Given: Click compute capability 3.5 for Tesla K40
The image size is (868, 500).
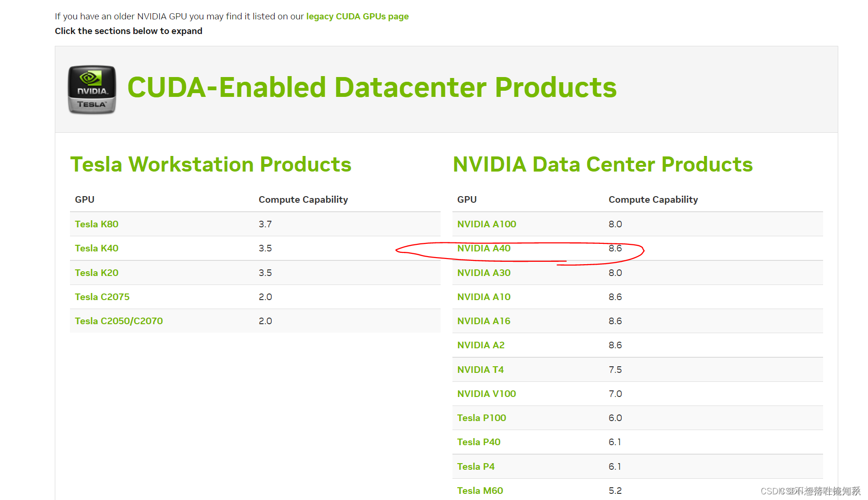Looking at the screenshot, I should tap(265, 248).
